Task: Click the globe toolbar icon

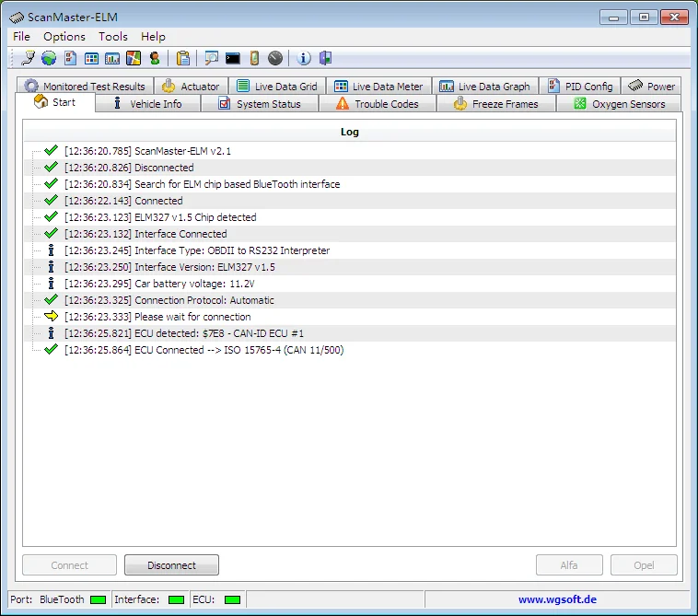Action: point(49,58)
